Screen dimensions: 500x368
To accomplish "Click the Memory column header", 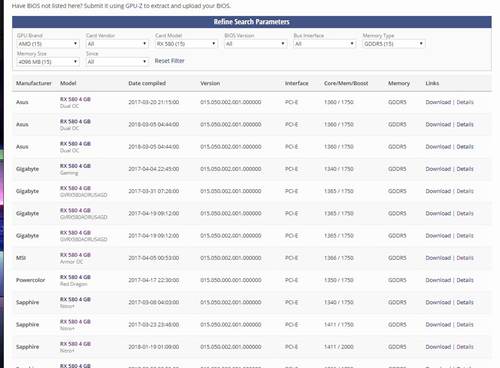I will tap(399, 83).
